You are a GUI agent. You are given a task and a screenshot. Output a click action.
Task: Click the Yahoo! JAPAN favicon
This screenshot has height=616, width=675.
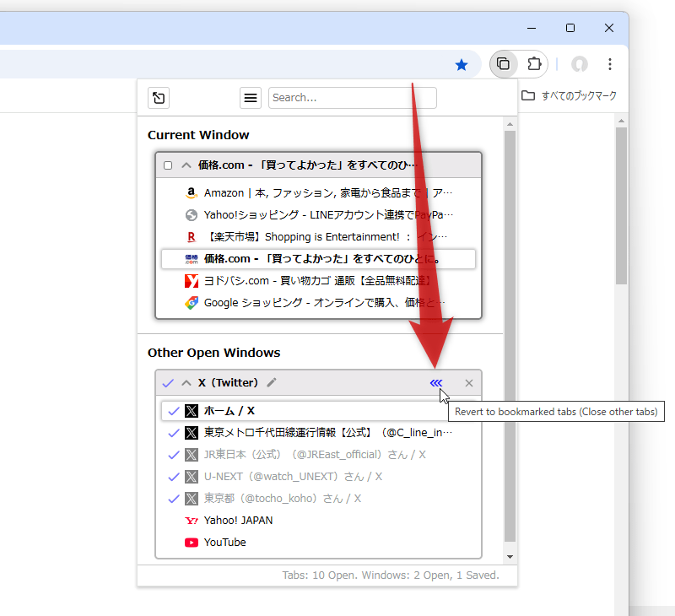pos(192,521)
